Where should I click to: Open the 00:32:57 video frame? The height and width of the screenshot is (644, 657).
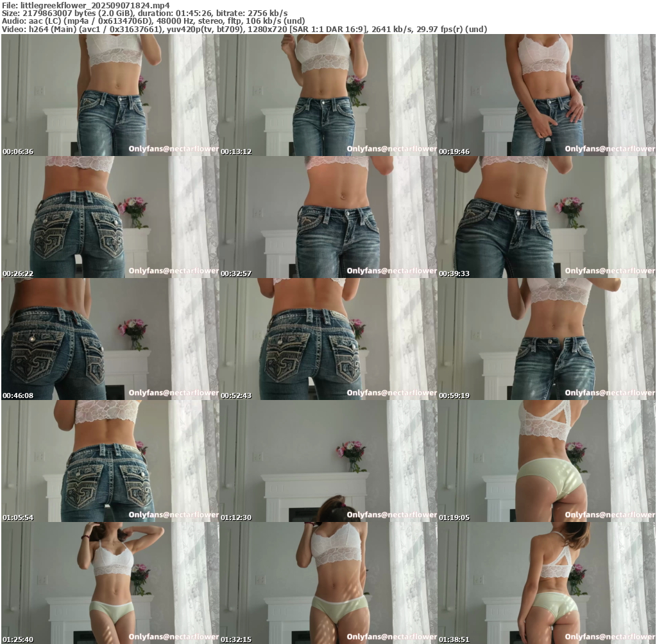tap(328, 217)
